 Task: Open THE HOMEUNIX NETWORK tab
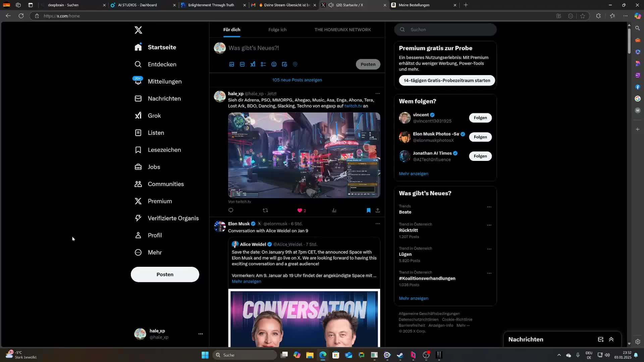coord(342,29)
